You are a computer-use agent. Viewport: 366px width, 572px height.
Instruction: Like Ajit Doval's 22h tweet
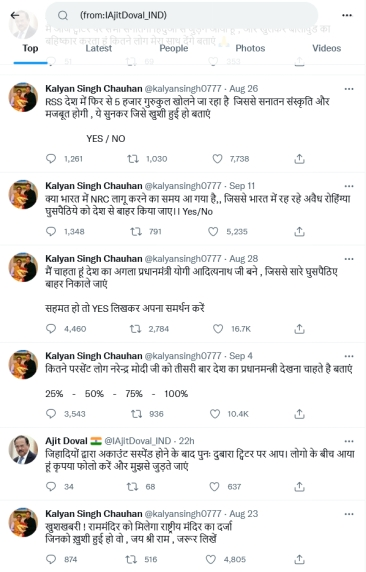click(214, 486)
